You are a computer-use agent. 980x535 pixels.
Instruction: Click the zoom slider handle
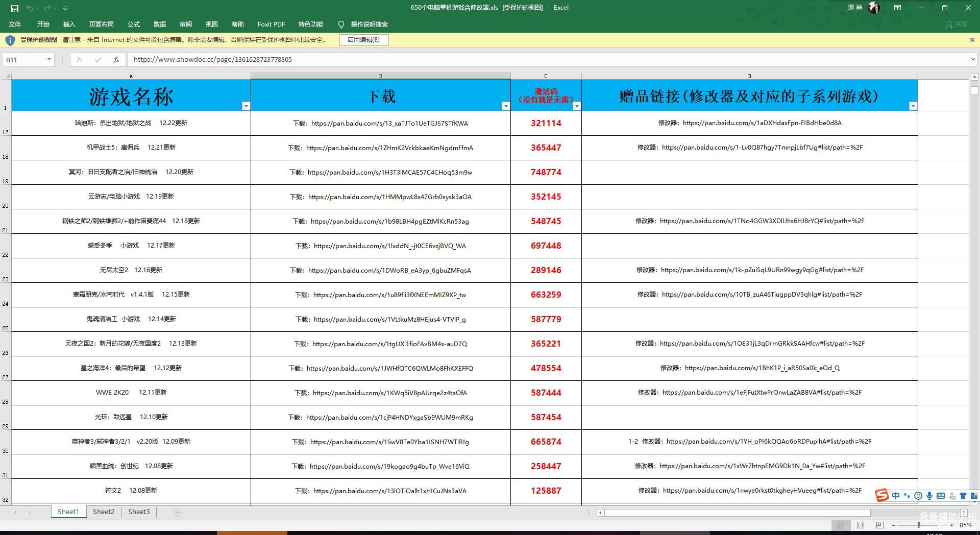[x=919, y=525]
